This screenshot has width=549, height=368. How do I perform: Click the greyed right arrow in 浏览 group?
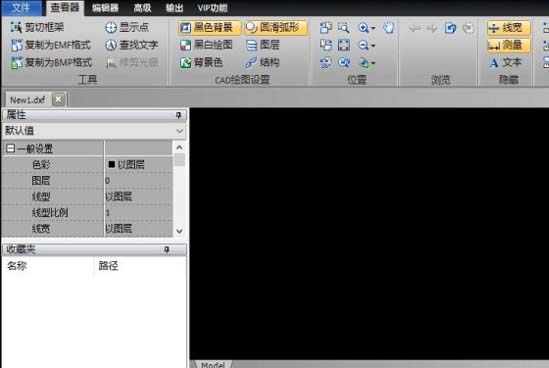432,28
